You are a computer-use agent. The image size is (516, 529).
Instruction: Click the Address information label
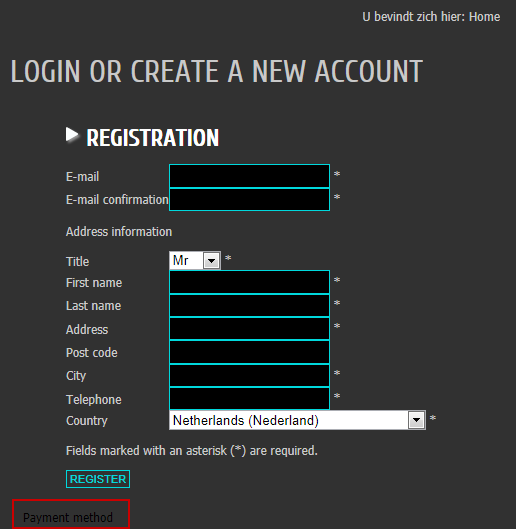(119, 232)
